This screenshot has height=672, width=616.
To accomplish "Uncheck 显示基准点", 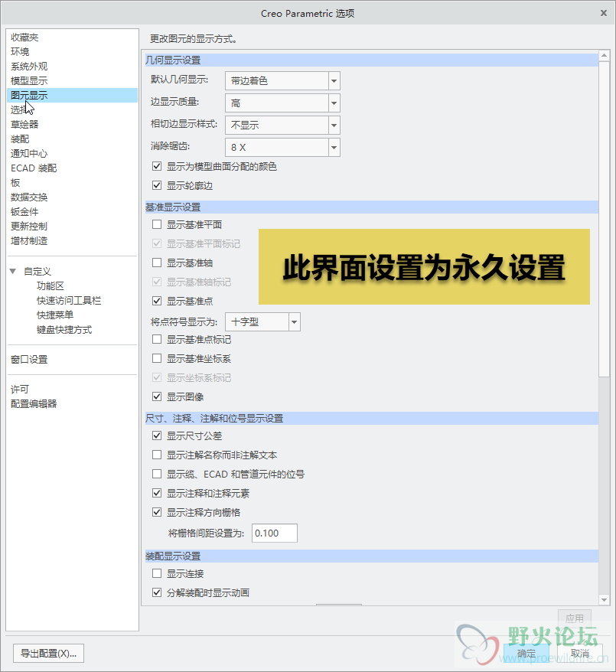I will pyautogui.click(x=157, y=301).
